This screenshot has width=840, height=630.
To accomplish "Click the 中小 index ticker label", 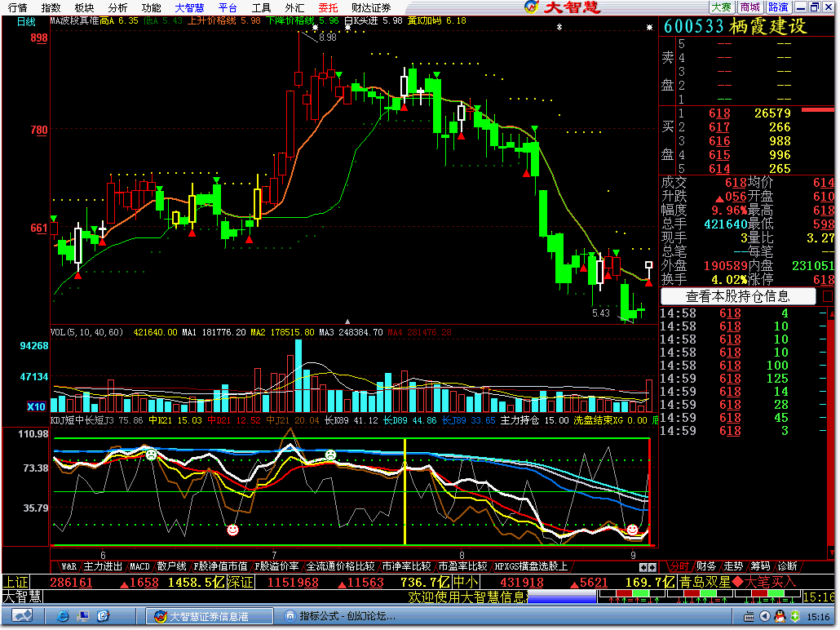I will point(466,582).
